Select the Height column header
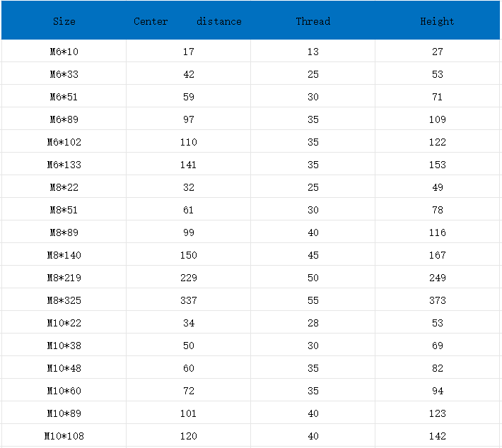502x448 pixels. click(x=437, y=21)
